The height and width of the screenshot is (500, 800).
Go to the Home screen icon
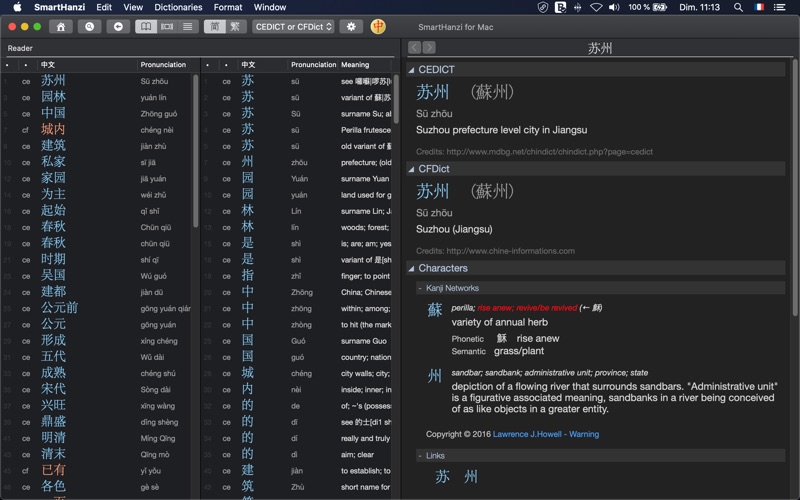[x=61, y=27]
